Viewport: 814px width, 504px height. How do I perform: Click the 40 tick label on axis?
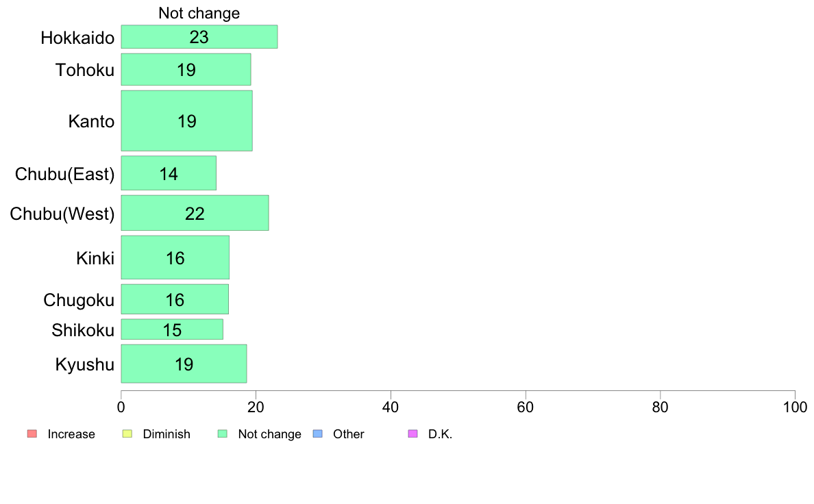point(391,407)
